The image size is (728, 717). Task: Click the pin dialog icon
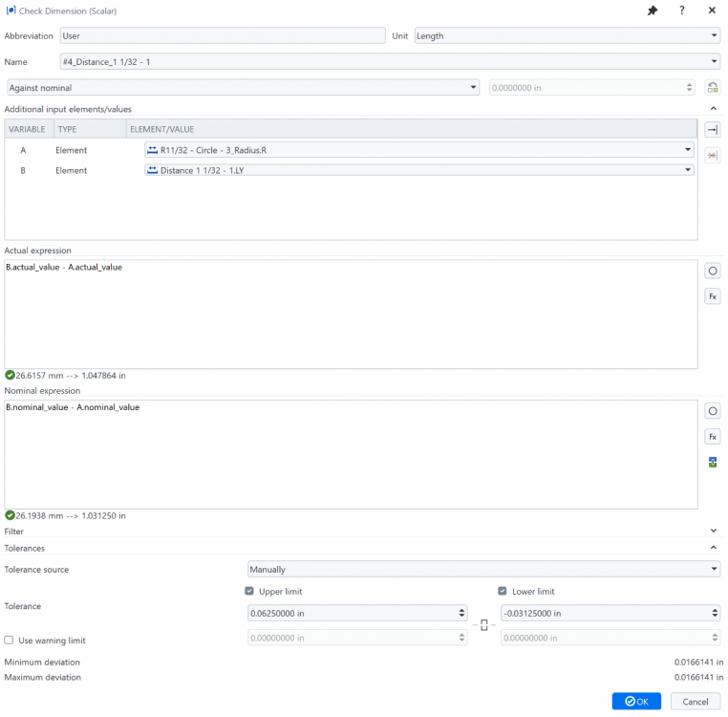point(653,11)
